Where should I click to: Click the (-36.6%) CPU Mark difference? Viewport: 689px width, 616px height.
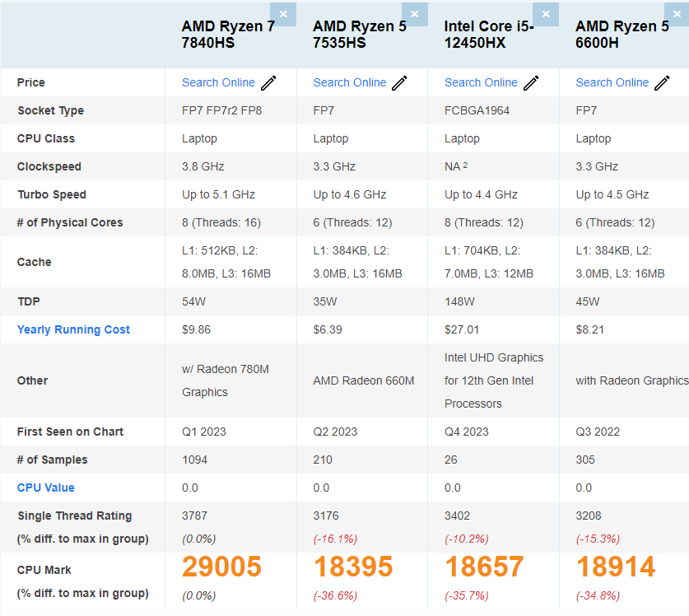click(x=335, y=595)
